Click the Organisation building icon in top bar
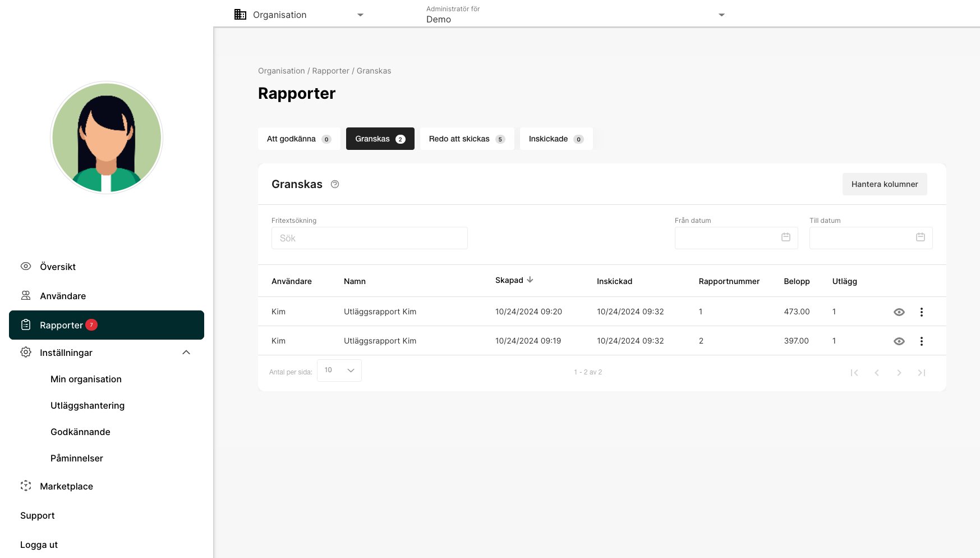This screenshot has height=558, width=980. click(x=240, y=15)
